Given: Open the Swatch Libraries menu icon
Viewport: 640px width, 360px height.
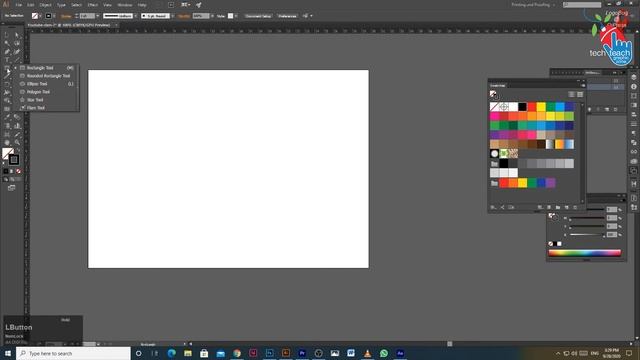Looking at the screenshot, I should pos(493,207).
